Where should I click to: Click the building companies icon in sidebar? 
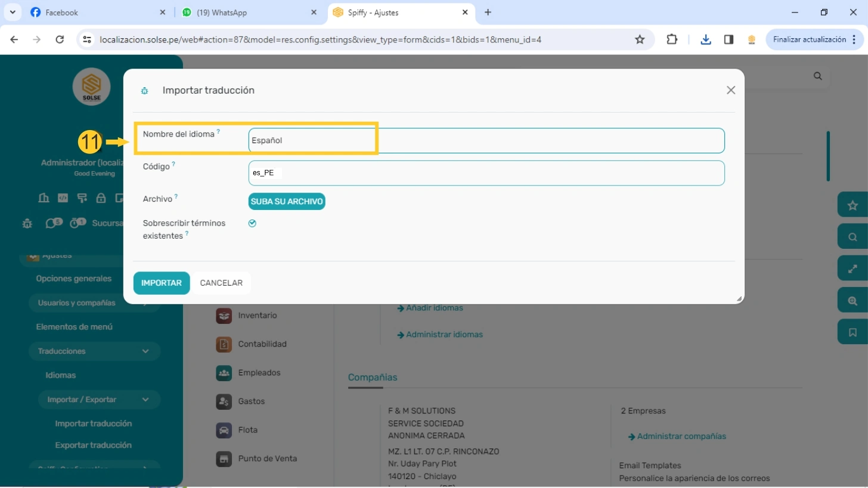pyautogui.click(x=44, y=198)
